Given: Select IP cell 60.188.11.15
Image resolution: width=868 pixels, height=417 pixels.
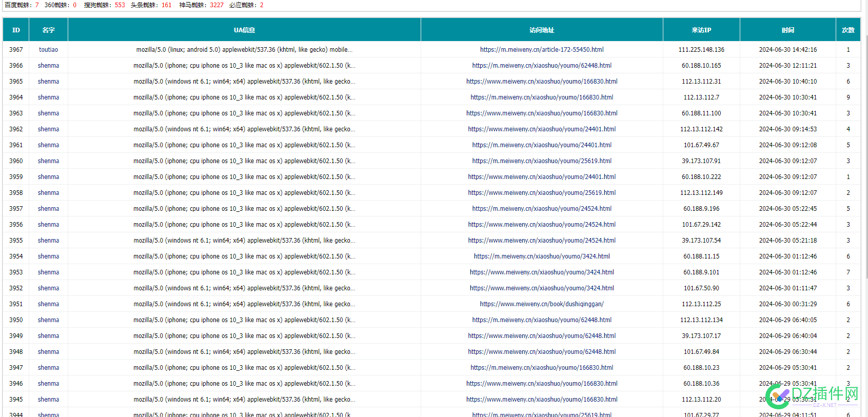Looking at the screenshot, I should click(701, 256).
